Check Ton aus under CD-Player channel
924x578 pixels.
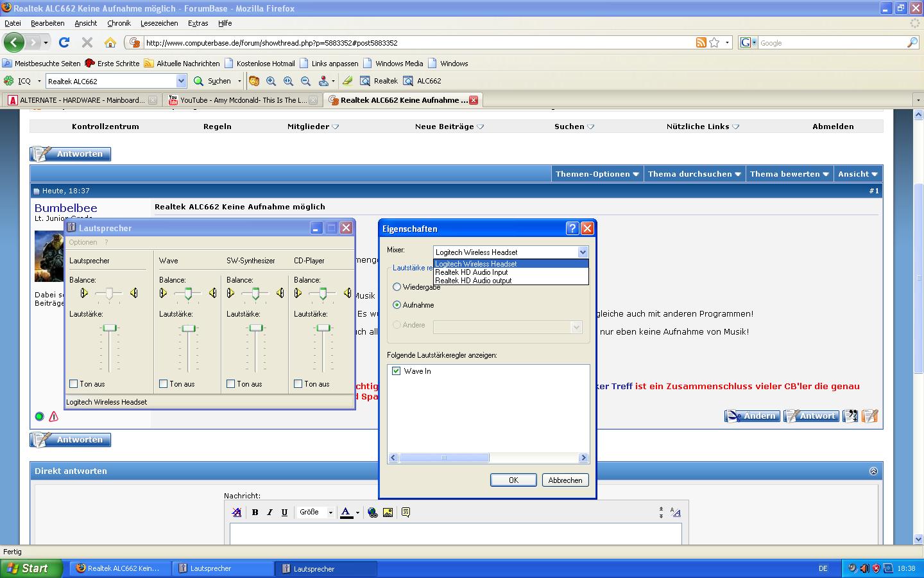click(x=298, y=384)
